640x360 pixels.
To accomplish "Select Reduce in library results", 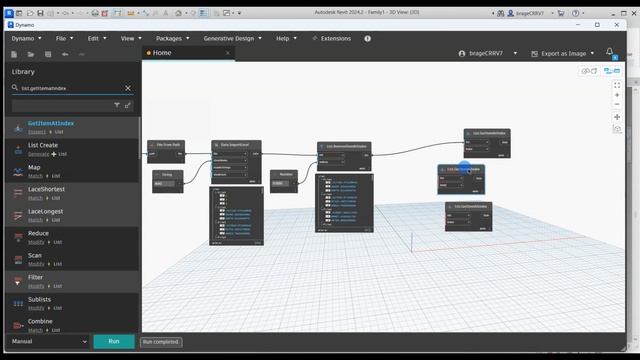I will [x=72, y=238].
